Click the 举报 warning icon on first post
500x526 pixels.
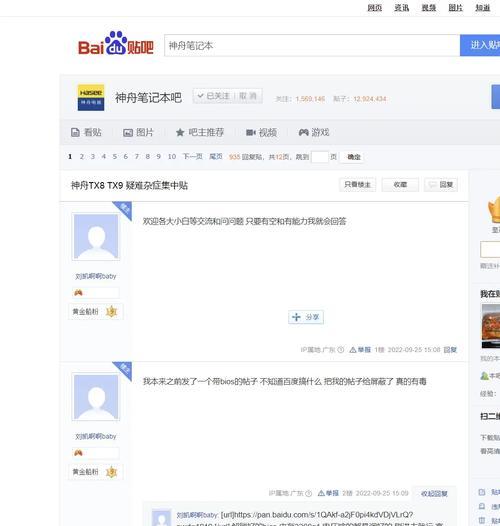(x=353, y=350)
